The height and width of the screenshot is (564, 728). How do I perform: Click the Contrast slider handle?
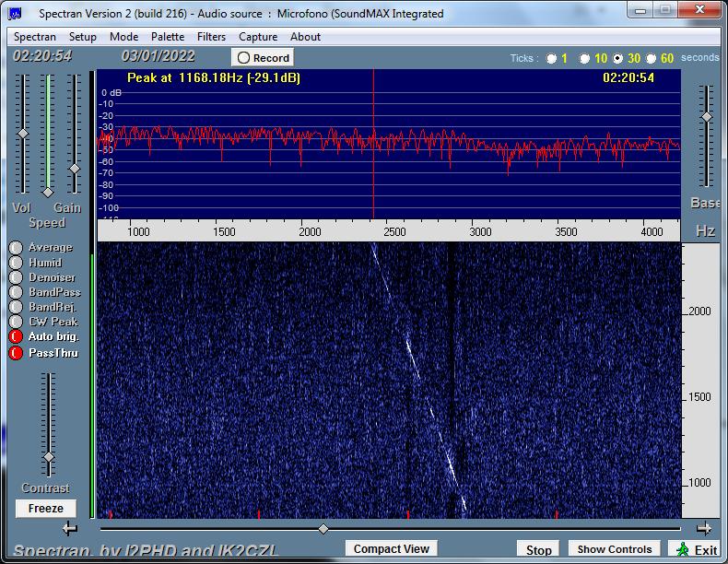[x=48, y=457]
